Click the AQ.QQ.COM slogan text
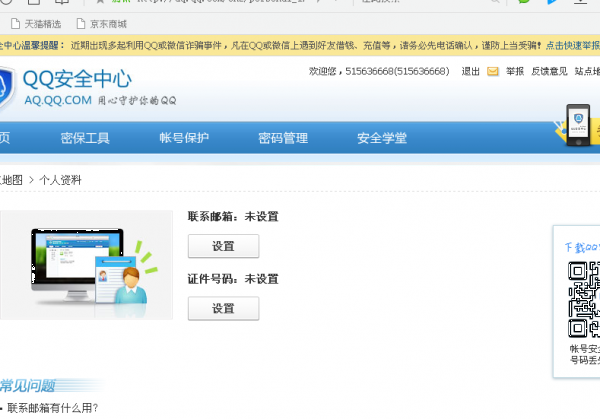The image size is (600, 419). 100,101
